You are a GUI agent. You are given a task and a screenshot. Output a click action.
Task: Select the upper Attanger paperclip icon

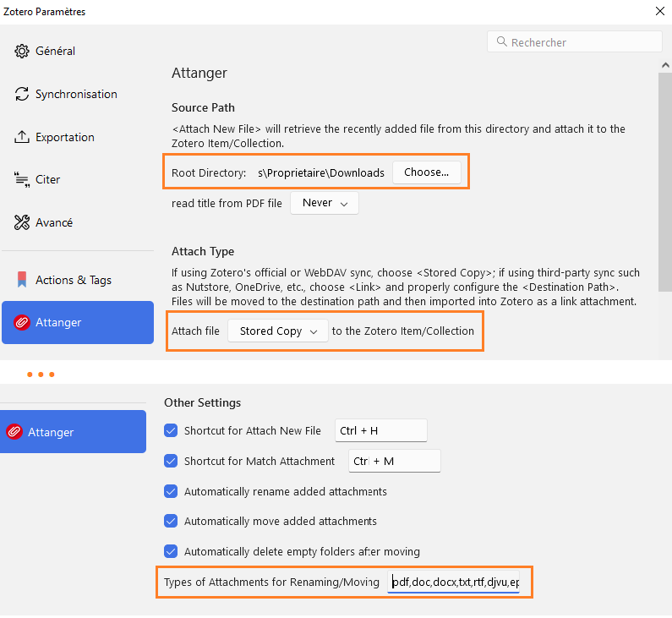pyautogui.click(x=21, y=322)
